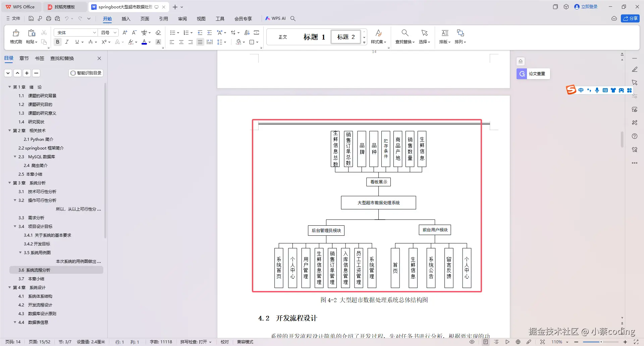The width and height of the screenshot is (644, 346).
Task: Click the zoom slider handle
Action: [x=601, y=342]
